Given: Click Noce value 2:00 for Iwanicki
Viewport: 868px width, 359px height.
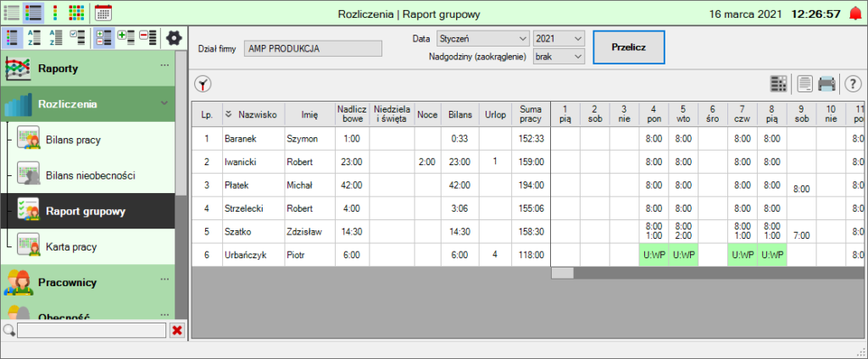Looking at the screenshot, I should tap(427, 162).
